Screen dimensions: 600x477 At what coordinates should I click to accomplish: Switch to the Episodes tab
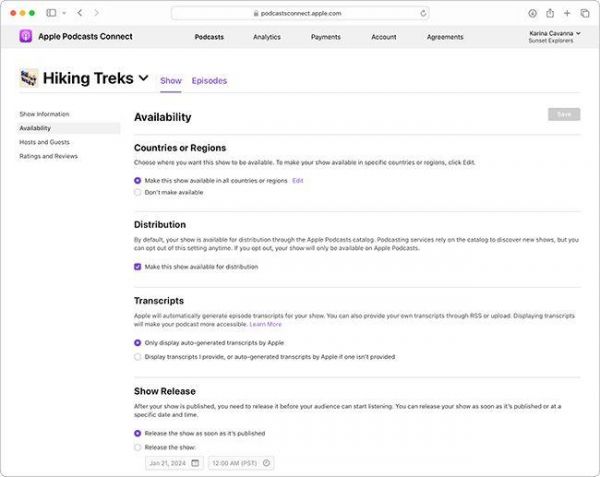click(x=209, y=81)
